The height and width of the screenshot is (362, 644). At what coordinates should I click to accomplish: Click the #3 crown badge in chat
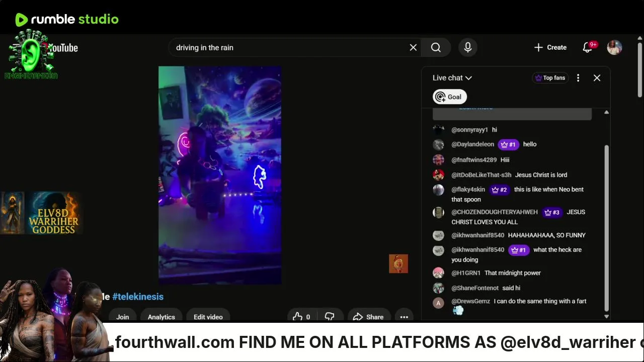tap(552, 212)
